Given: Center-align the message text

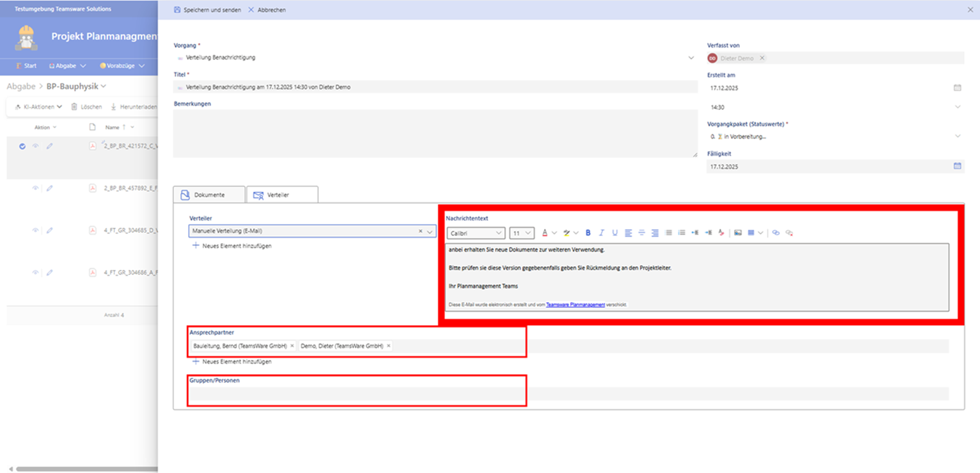Looking at the screenshot, I should (x=641, y=233).
